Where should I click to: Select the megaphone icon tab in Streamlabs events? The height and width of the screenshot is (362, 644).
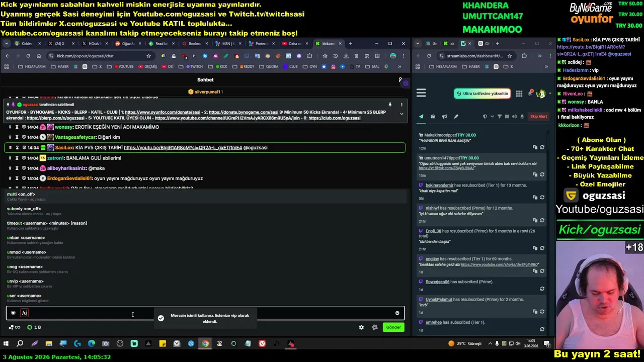click(444, 117)
